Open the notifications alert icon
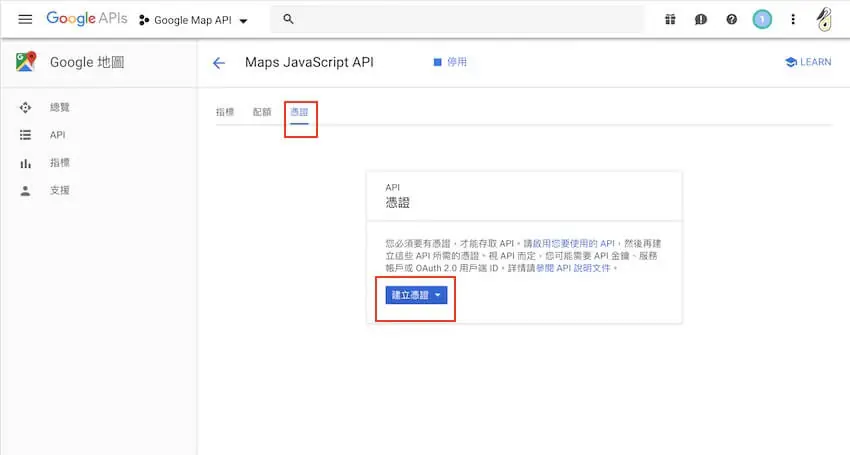Screen dimensions: 850x455 click(700, 20)
